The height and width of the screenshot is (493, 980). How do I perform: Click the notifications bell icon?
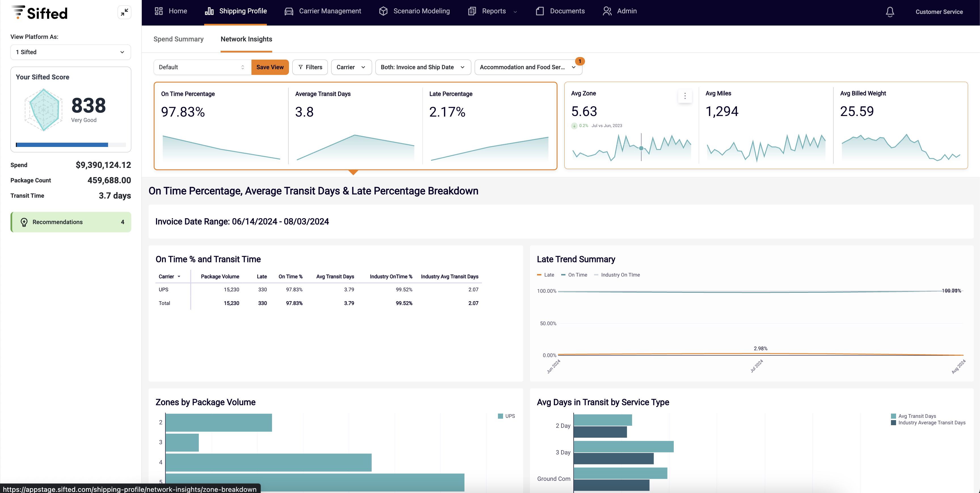click(890, 12)
